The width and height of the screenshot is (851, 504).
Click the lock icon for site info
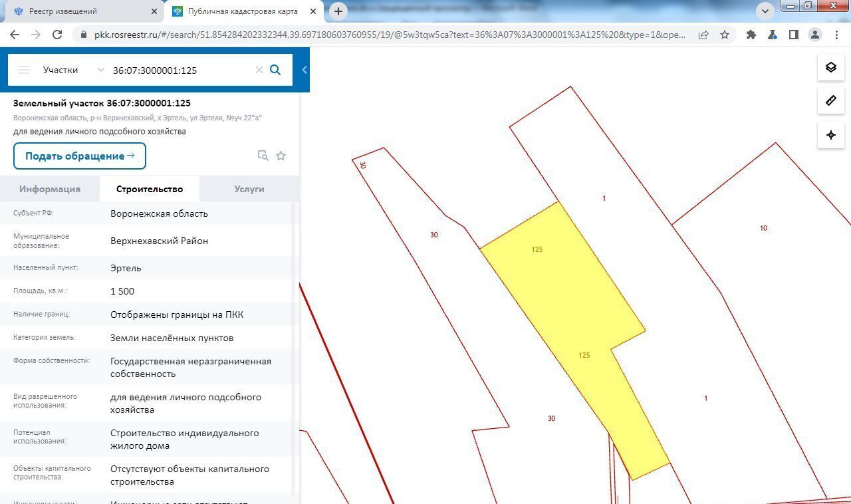[x=82, y=35]
